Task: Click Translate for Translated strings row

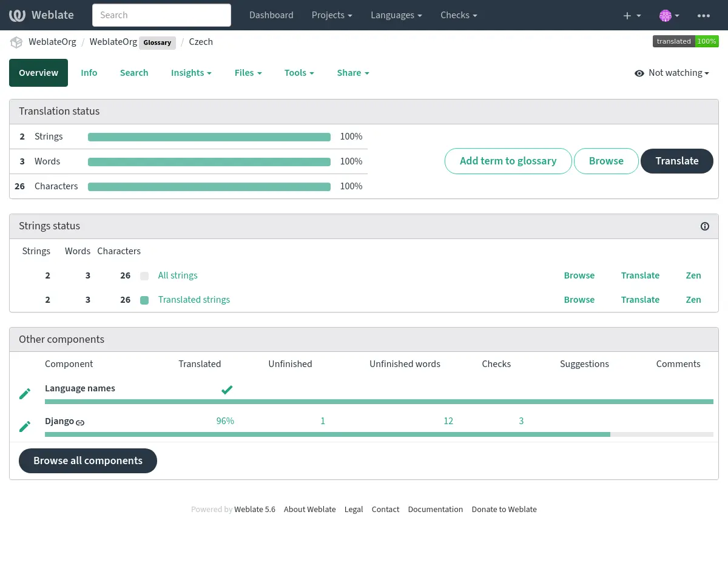Action: click(640, 300)
